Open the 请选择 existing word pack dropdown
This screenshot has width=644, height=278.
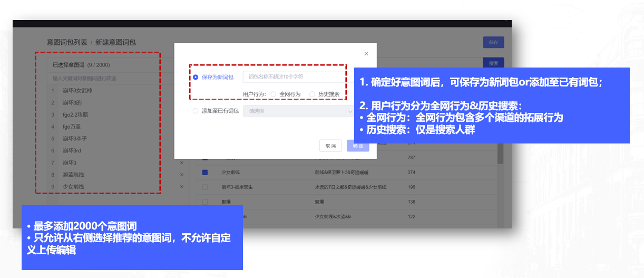pos(298,111)
